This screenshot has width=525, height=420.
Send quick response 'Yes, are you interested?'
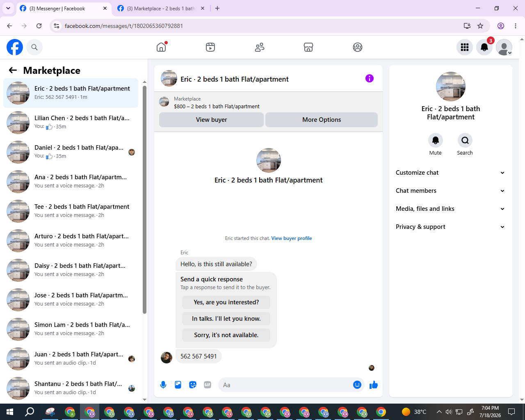(226, 302)
